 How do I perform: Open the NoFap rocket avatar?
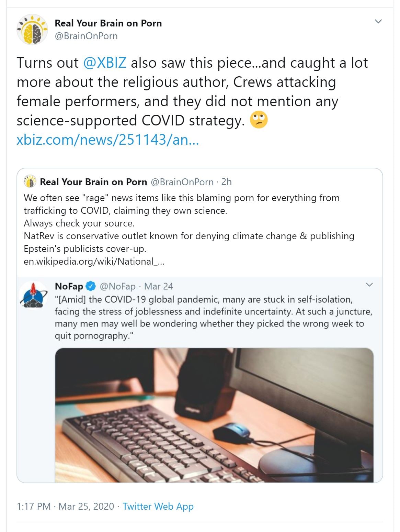pyautogui.click(x=33, y=295)
